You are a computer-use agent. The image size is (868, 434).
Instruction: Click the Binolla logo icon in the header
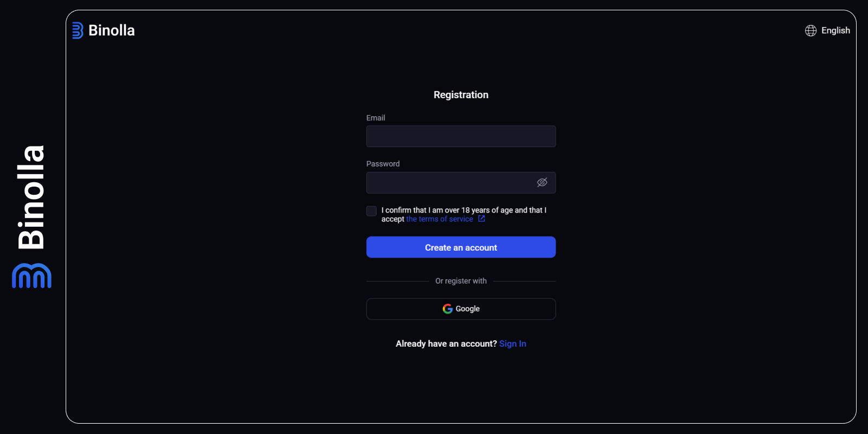coord(78,30)
